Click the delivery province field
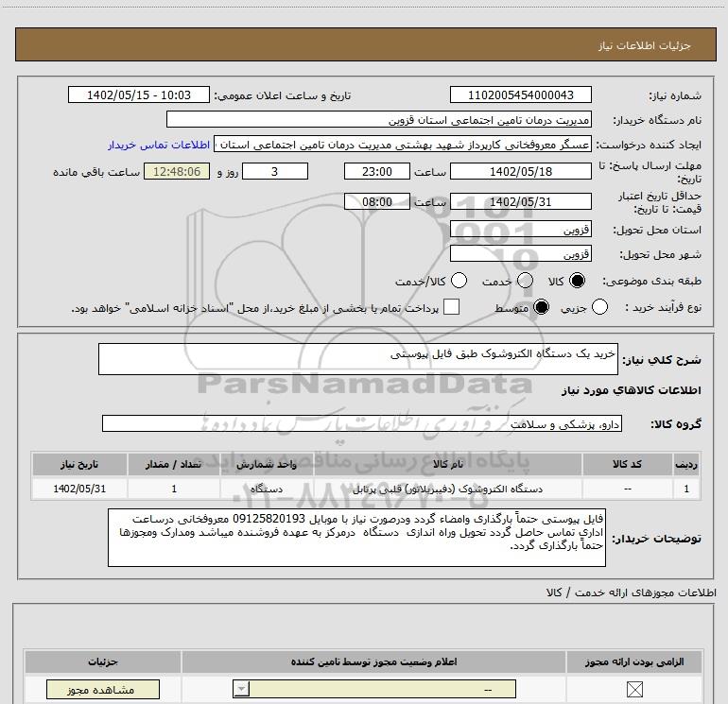This screenshot has width=728, height=704. click(520, 229)
